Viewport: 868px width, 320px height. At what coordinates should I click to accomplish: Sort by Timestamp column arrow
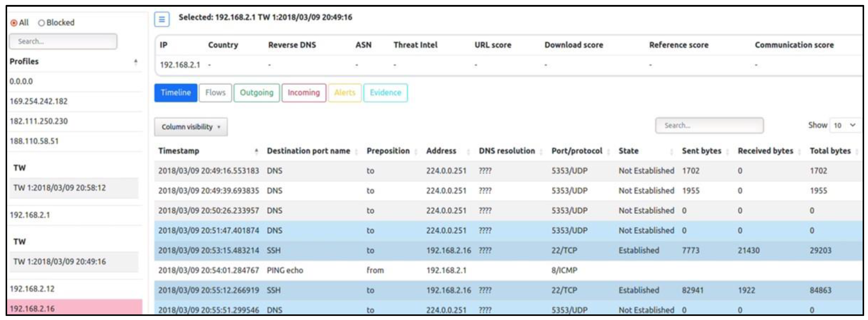click(256, 151)
